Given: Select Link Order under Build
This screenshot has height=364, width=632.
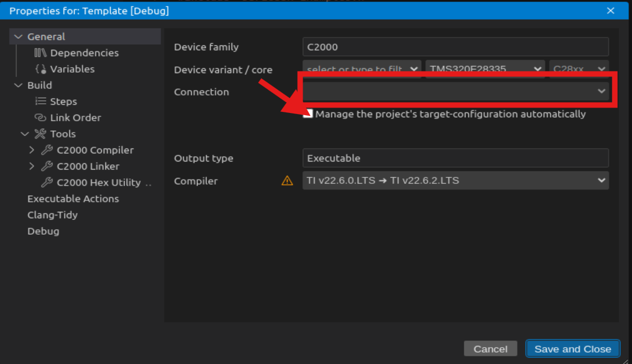Looking at the screenshot, I should coord(75,117).
